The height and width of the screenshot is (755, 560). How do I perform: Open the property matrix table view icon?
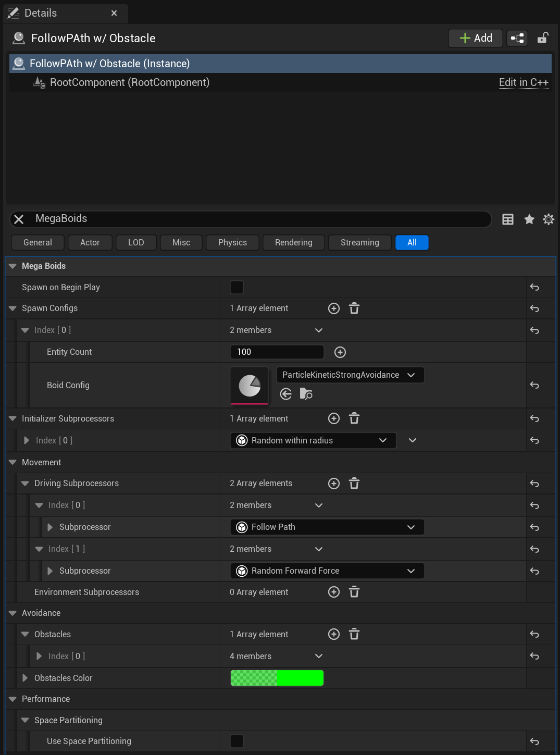(x=507, y=219)
